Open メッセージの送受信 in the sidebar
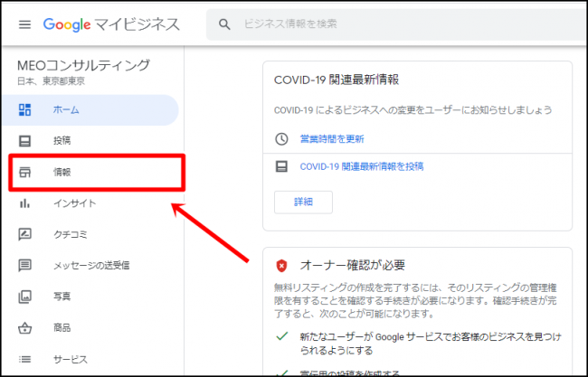Image resolution: width=588 pixels, height=377 pixels. tap(90, 266)
